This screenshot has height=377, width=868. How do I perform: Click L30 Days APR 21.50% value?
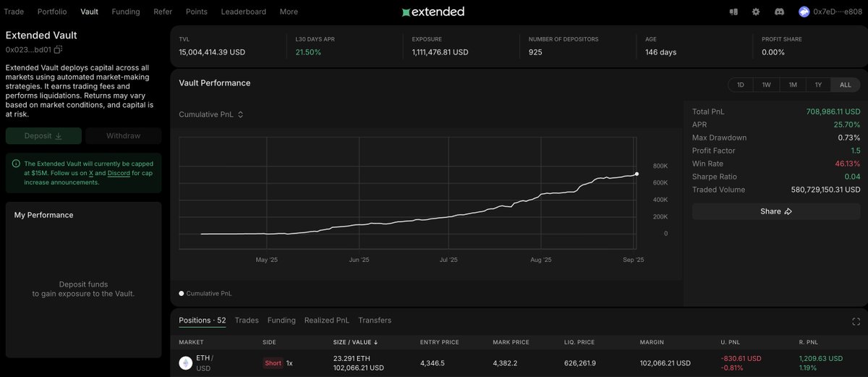click(x=308, y=52)
